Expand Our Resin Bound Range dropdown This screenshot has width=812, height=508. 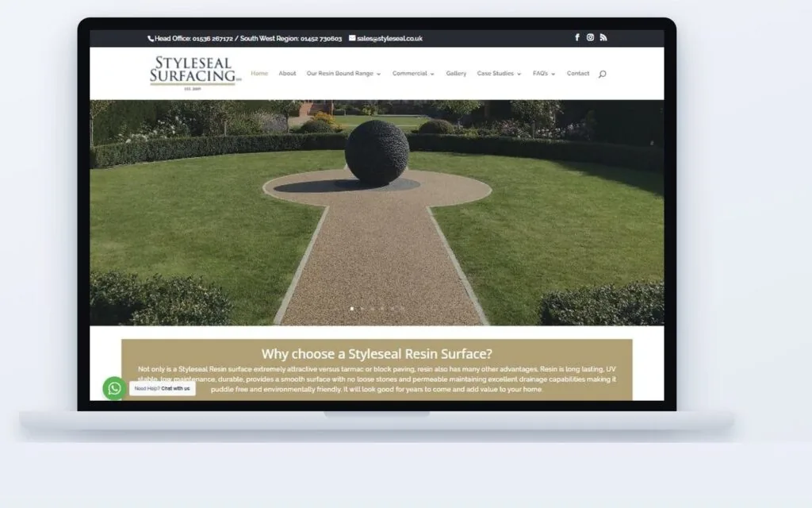344,74
